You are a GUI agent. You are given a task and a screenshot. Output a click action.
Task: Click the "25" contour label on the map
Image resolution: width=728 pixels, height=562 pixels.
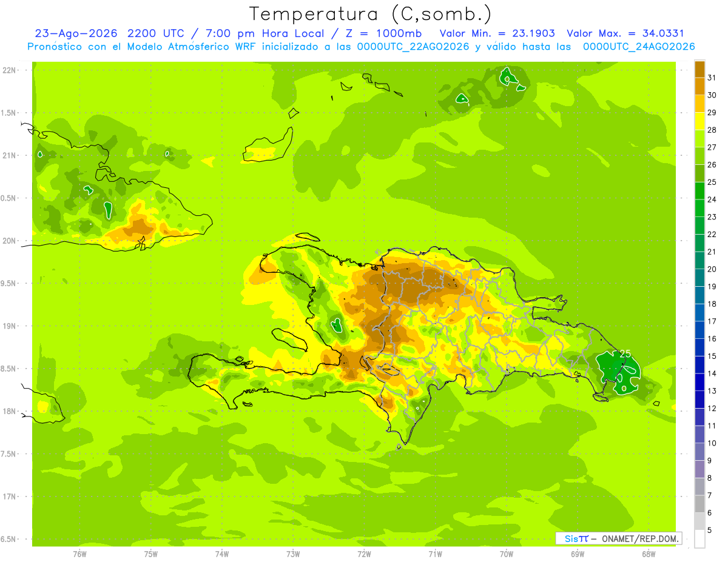click(x=625, y=354)
